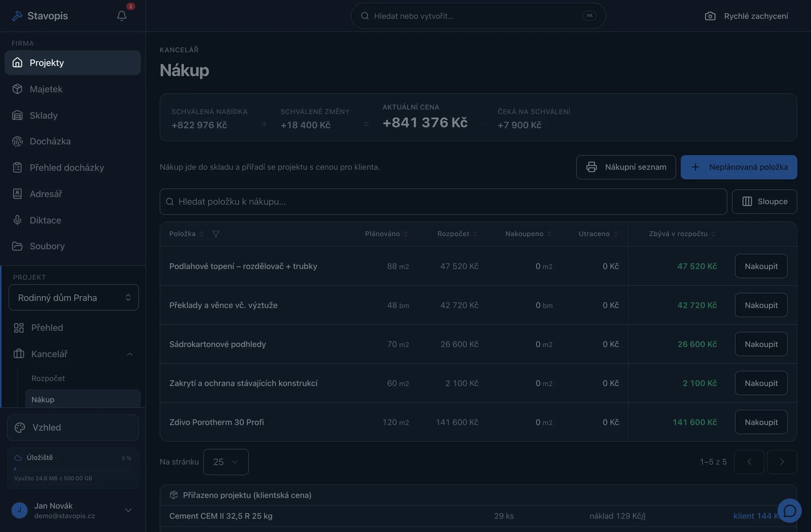This screenshot has width=811, height=532.
Task: Go to previous page arrow
Action: click(x=749, y=462)
